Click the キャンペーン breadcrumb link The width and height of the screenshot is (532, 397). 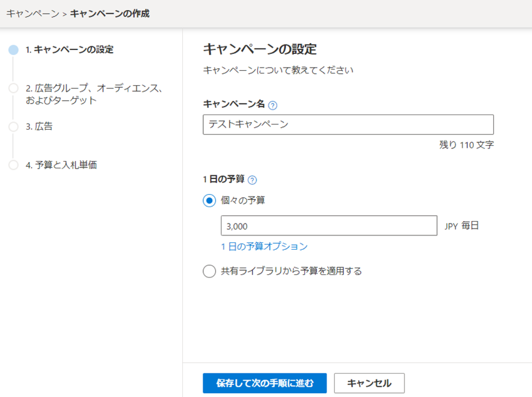[x=33, y=14]
